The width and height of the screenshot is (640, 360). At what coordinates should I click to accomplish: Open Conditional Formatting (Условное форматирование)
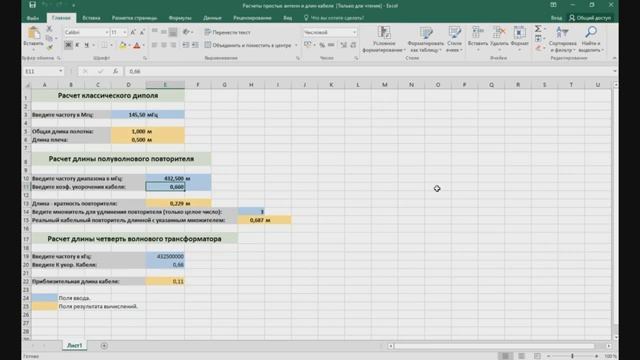[384, 39]
